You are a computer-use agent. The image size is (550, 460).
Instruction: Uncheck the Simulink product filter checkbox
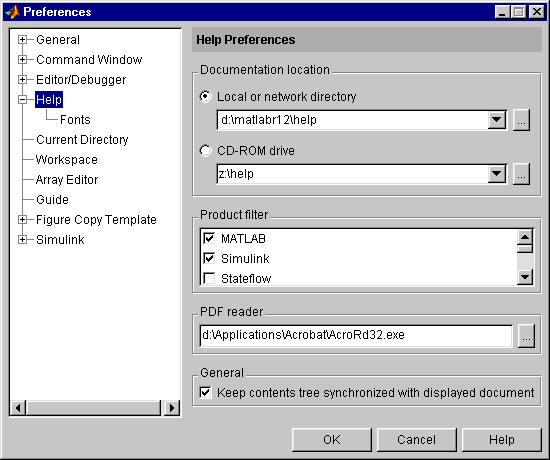click(209, 259)
